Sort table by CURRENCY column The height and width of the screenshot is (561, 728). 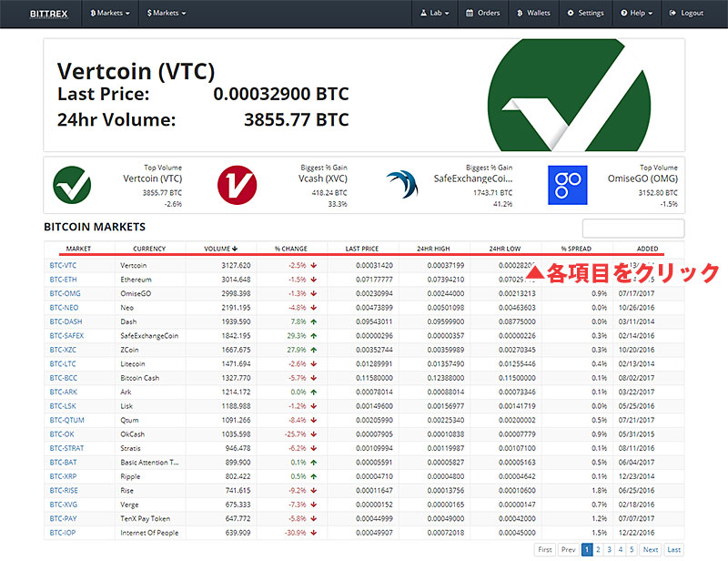pyautogui.click(x=149, y=249)
